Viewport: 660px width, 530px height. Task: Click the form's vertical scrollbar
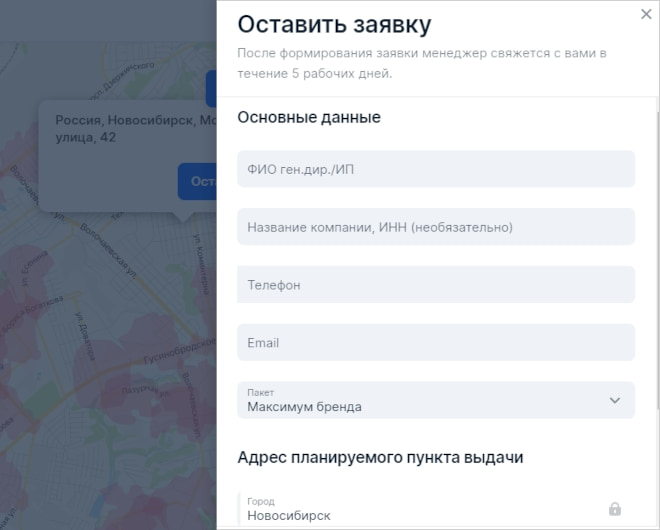coord(657,261)
